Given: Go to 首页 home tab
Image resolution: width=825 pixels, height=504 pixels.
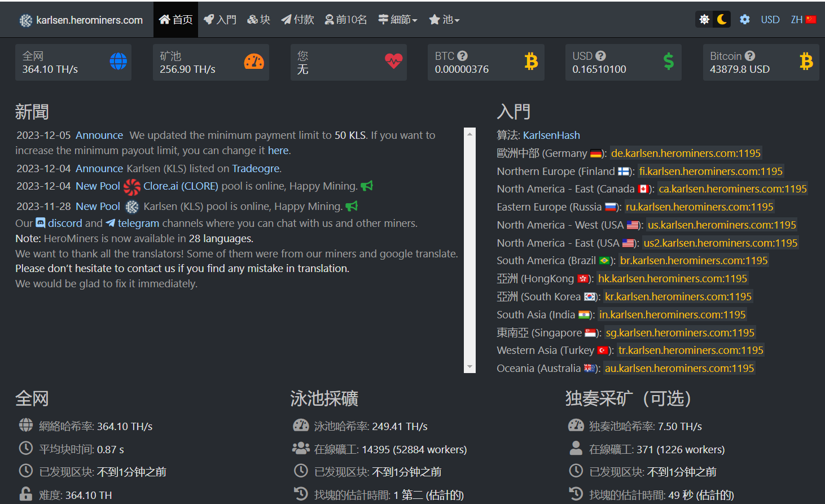Looking at the screenshot, I should tap(175, 20).
